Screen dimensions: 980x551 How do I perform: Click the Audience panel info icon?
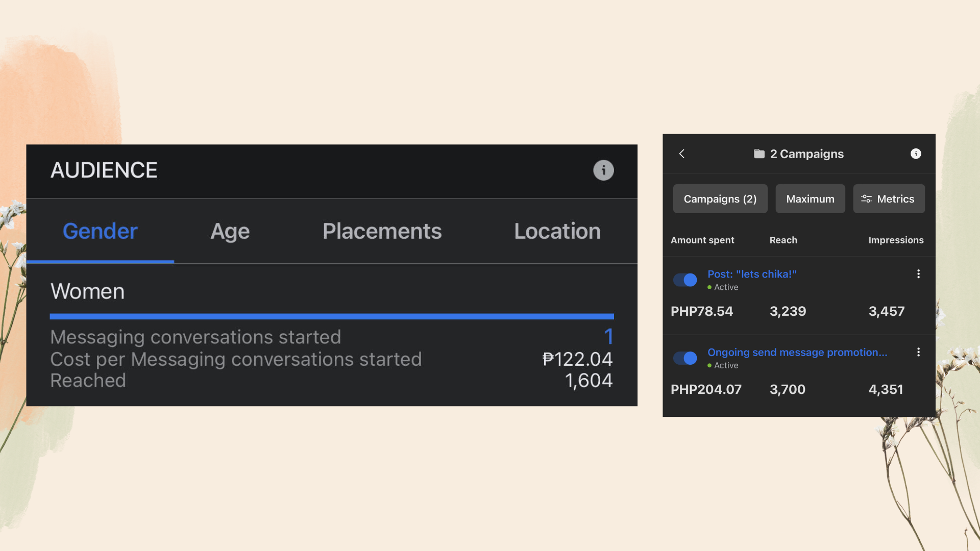(x=603, y=170)
